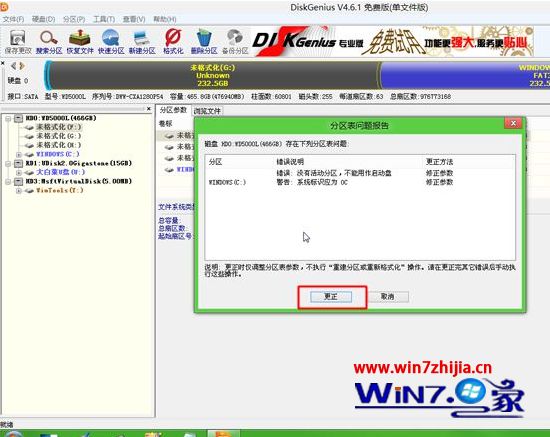Click the 更正 button in the dialog
550x437 pixels.
pos(331,297)
